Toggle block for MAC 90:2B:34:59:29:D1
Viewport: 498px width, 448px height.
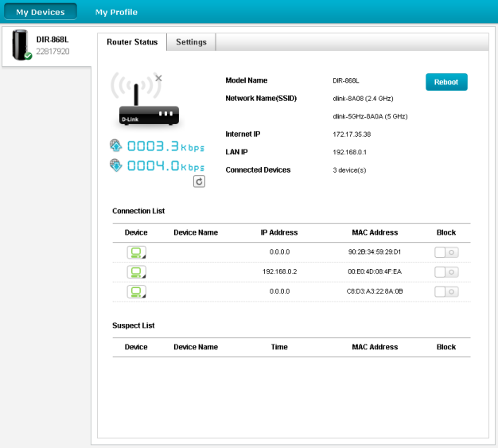point(446,252)
